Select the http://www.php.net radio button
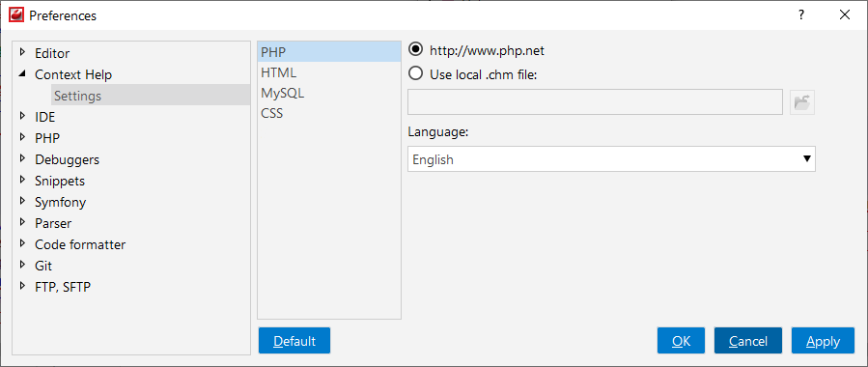Image resolution: width=868 pixels, height=367 pixels. click(x=415, y=50)
